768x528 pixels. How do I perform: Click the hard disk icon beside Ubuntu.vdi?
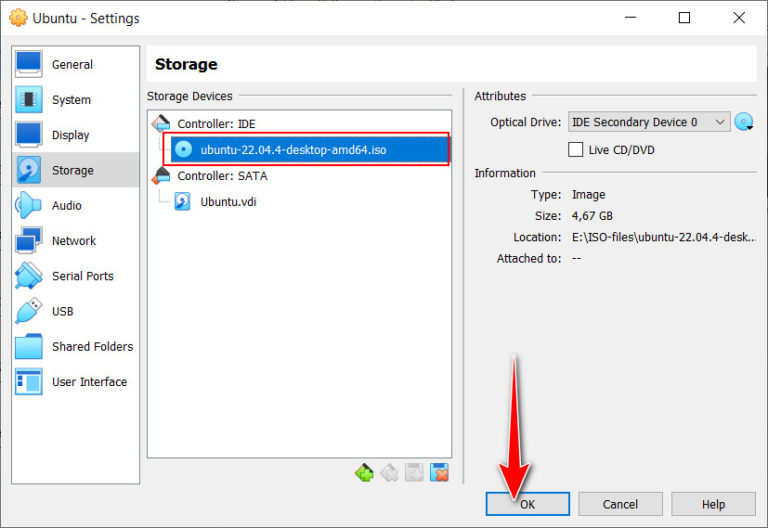point(183,201)
